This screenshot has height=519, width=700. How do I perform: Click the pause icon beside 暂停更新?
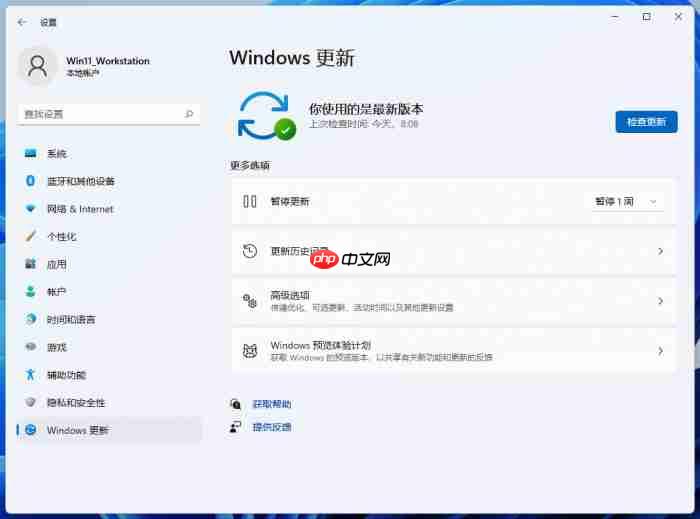point(250,201)
